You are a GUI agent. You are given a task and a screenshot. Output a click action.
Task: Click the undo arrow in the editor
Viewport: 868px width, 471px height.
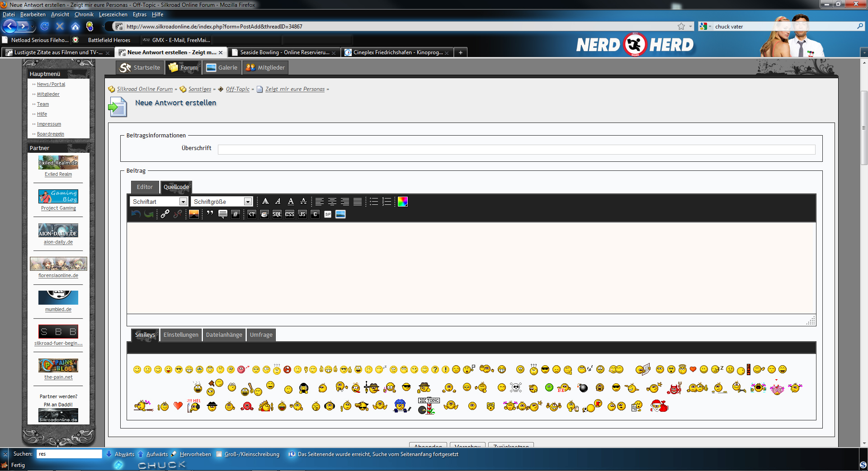(136, 214)
